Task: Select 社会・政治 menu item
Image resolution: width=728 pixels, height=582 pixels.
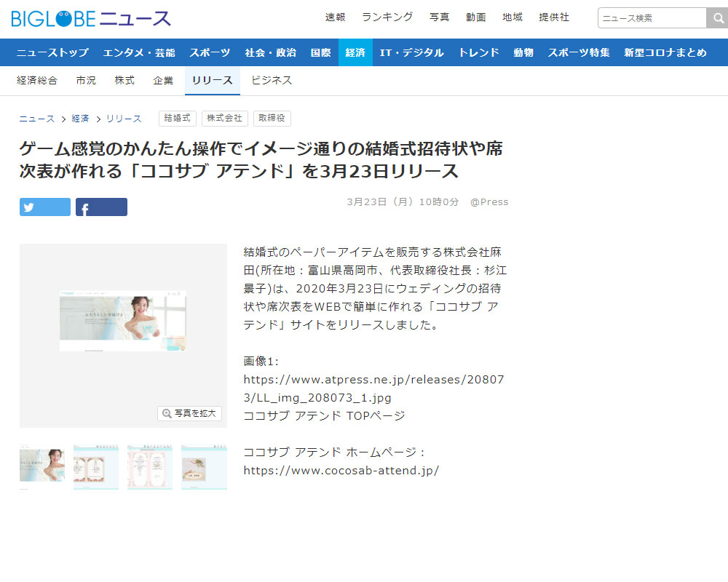Action: pyautogui.click(x=271, y=52)
